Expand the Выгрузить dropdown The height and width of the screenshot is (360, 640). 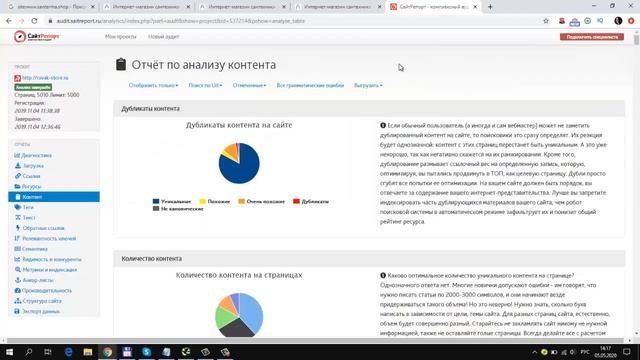(x=368, y=85)
